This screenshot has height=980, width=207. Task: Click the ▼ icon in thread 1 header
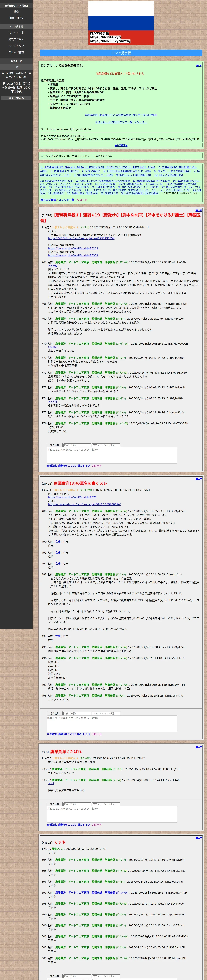click(x=201, y=210)
